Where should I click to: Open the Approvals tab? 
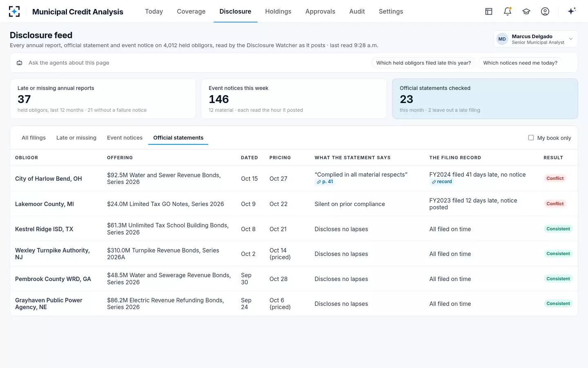(x=320, y=11)
